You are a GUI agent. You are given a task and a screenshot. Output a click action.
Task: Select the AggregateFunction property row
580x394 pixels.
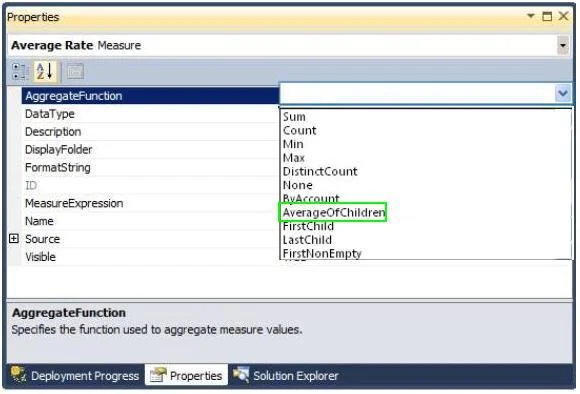tap(151, 96)
